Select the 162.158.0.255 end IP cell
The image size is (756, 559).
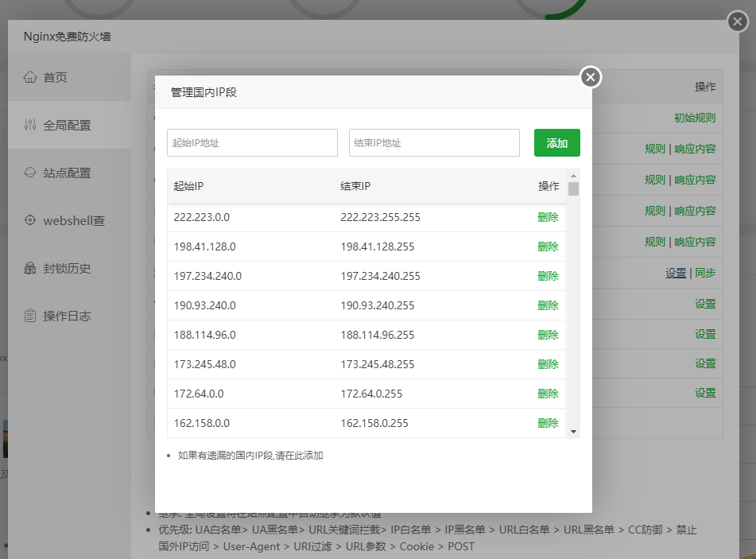coord(374,423)
